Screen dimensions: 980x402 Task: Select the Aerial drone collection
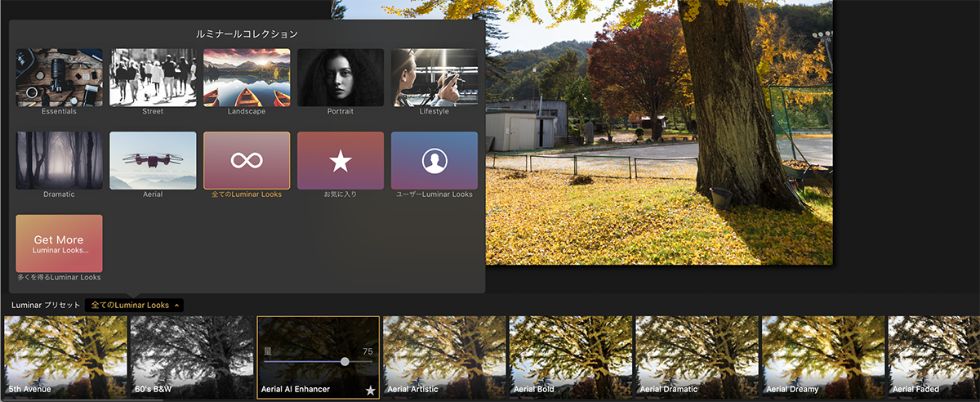point(153,160)
